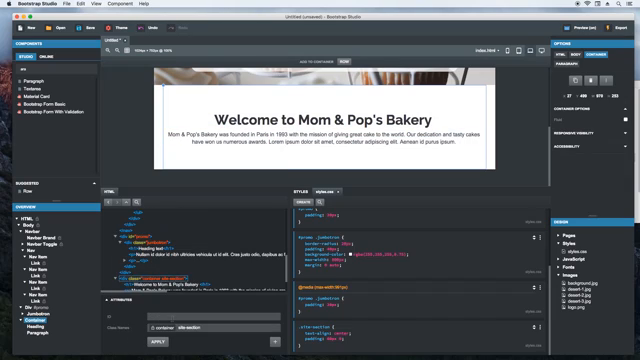
Task: Collapse the Attributes section
Action: (107, 300)
